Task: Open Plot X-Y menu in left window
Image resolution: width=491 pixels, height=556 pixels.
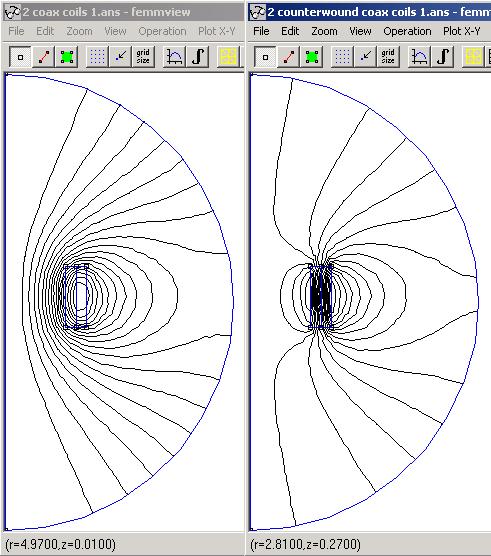Action: point(217,31)
